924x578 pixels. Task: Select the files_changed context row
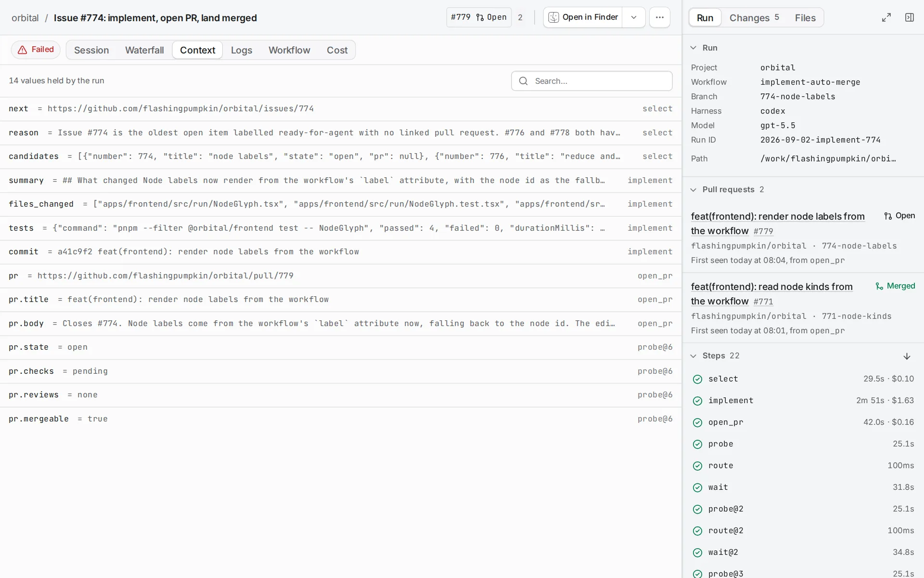(341, 204)
